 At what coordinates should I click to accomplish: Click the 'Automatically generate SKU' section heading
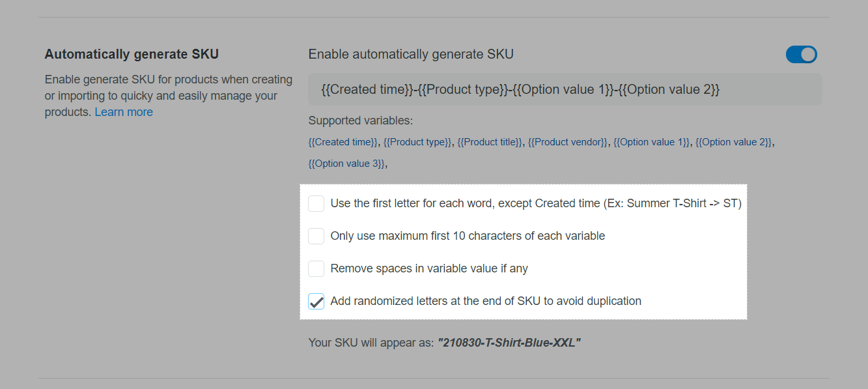coord(132,54)
